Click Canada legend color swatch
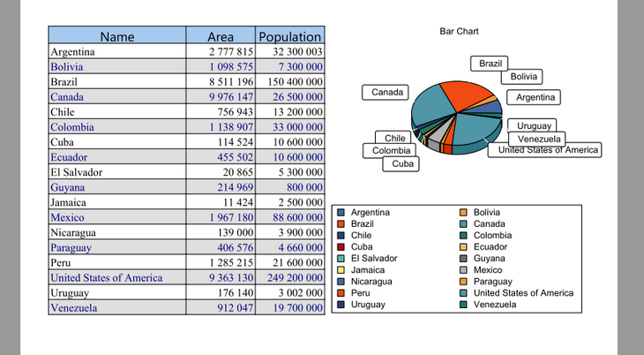Screen dimensions: 644x355 click(463, 224)
